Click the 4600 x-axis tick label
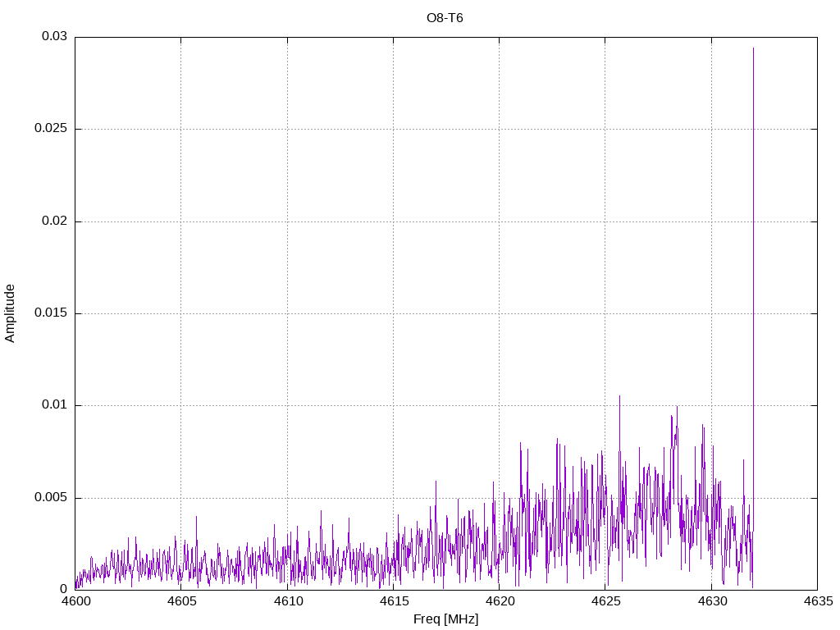840x630 pixels. pyautogui.click(x=75, y=602)
